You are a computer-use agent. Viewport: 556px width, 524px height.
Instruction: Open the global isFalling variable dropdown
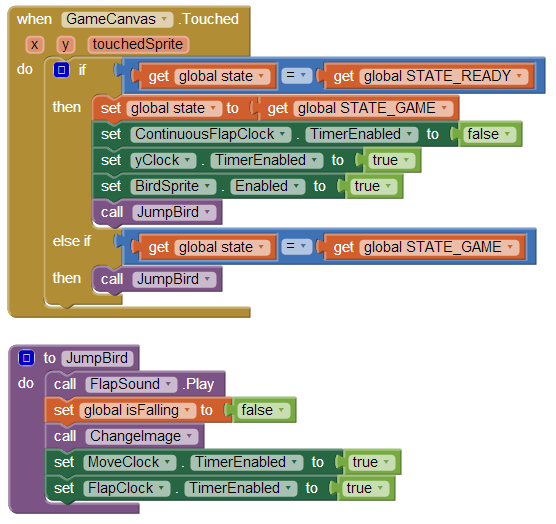click(138, 410)
